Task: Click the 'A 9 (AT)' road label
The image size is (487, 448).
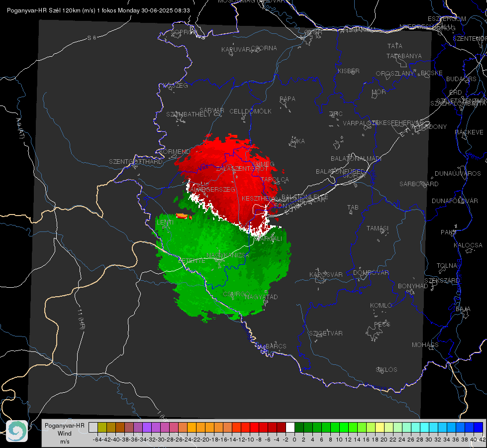Action: [x=20, y=128]
